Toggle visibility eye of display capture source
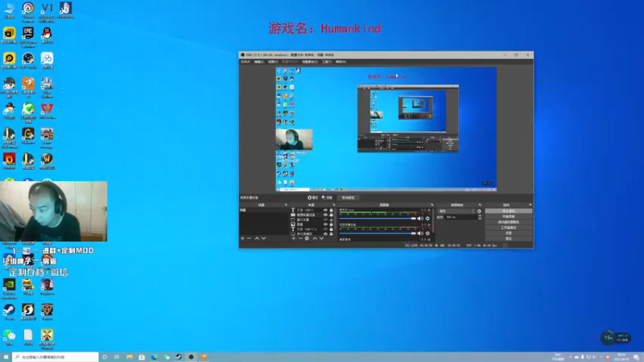 point(325,233)
